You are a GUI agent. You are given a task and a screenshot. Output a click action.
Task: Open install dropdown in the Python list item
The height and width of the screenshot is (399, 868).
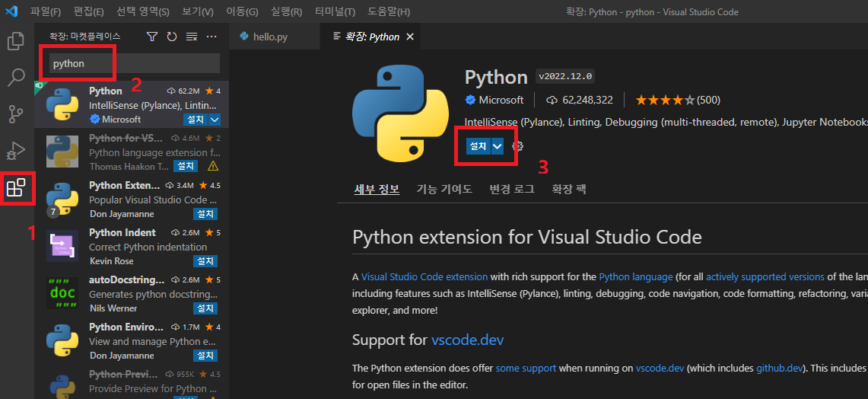pyautogui.click(x=215, y=119)
